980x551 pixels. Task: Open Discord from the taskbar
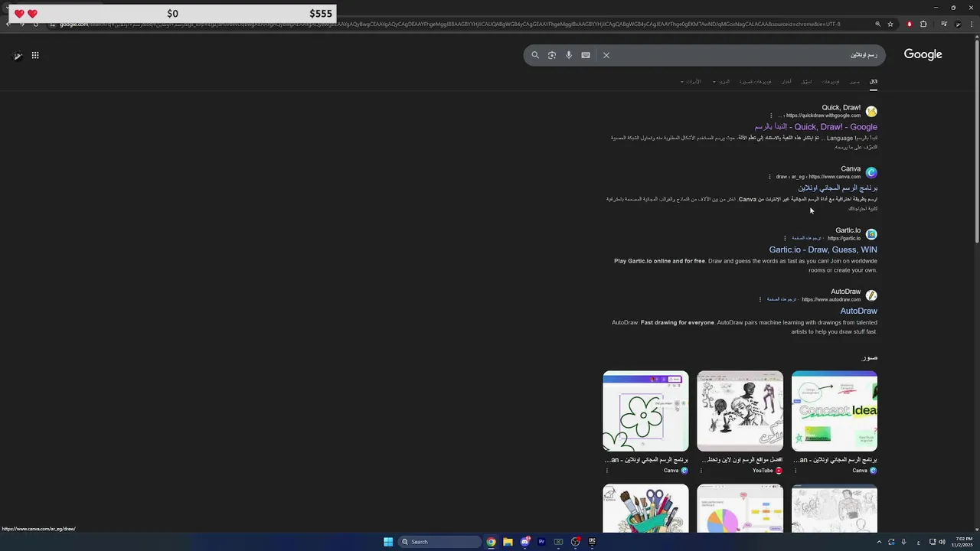click(524, 542)
